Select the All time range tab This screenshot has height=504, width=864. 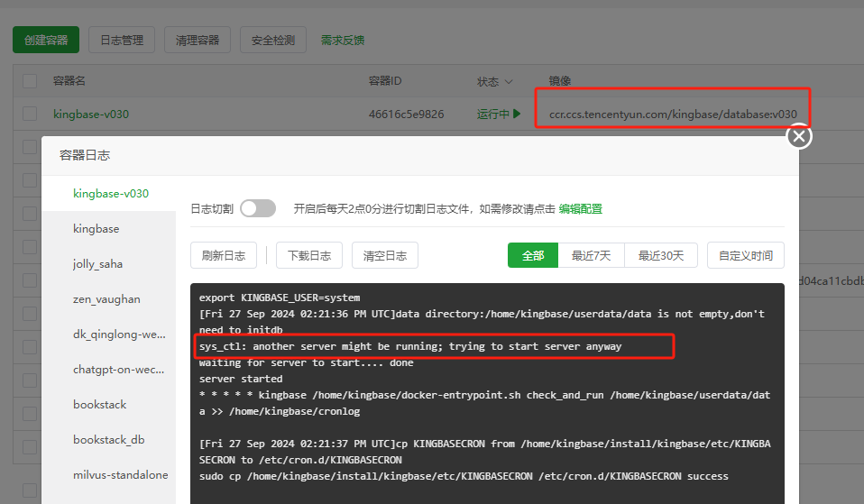tap(533, 255)
